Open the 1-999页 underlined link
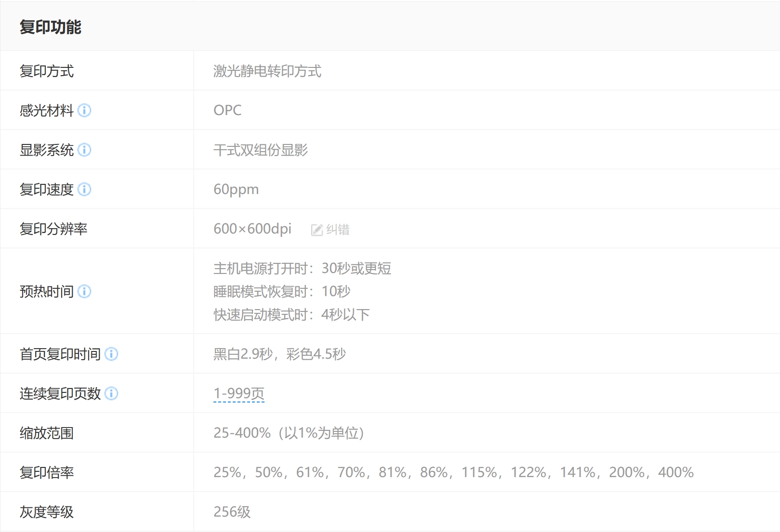 (x=239, y=394)
